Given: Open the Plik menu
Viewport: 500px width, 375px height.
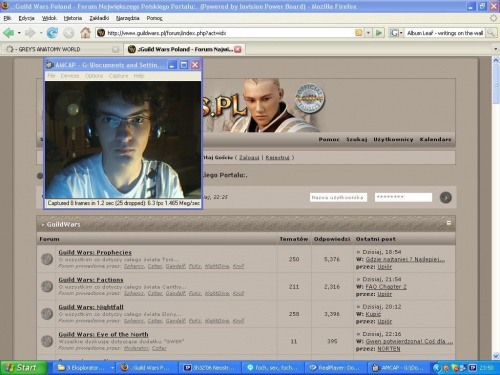Looking at the screenshot, I should (7, 18).
